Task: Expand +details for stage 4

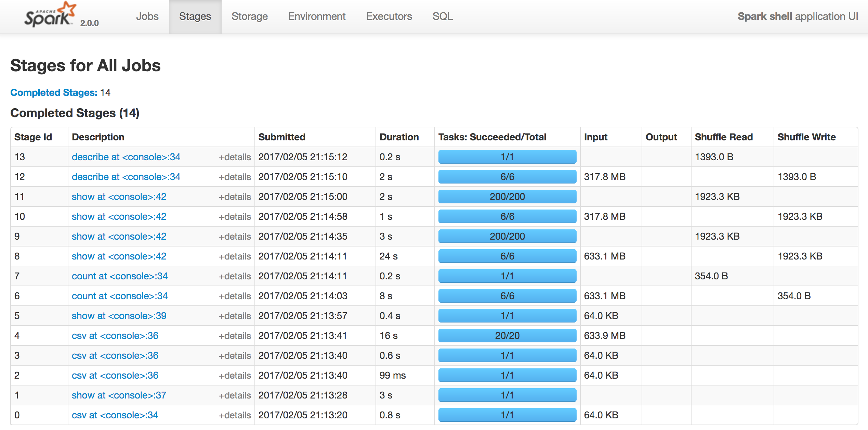Action: click(x=235, y=336)
